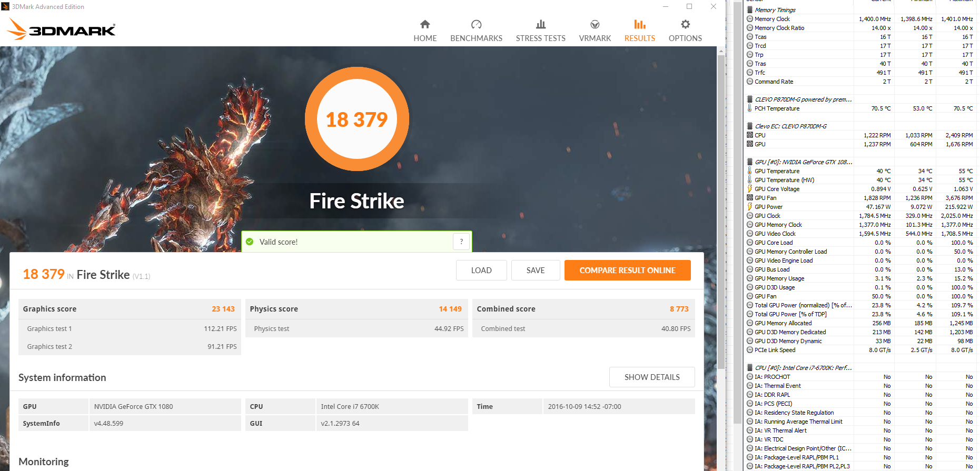The height and width of the screenshot is (471, 980).
Task: Click the GPU Temperature thermometer icon
Action: click(x=750, y=171)
